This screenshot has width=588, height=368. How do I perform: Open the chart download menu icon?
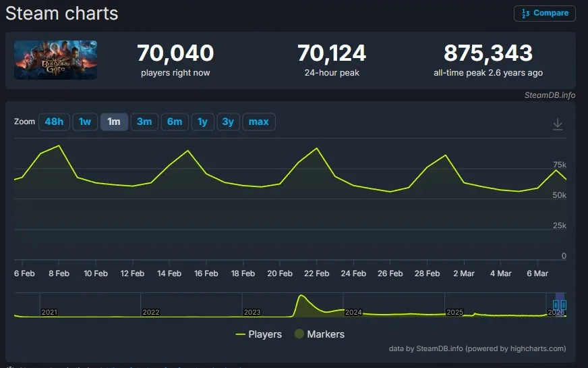tap(558, 124)
